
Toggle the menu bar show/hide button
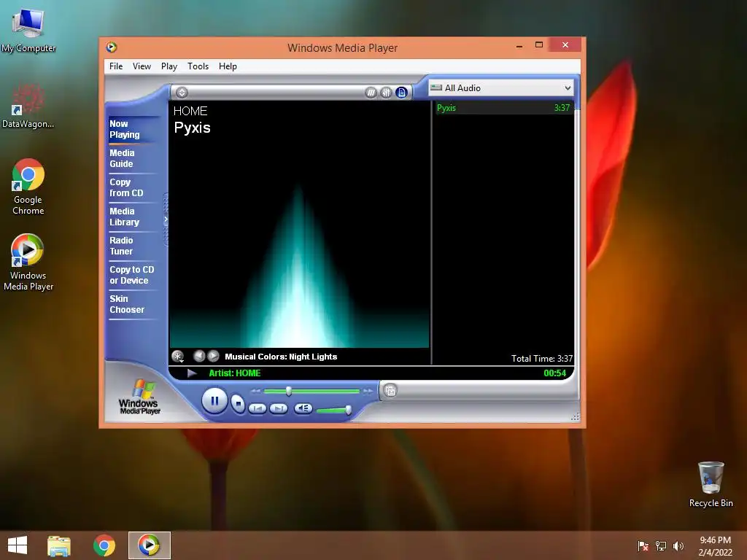tap(182, 93)
